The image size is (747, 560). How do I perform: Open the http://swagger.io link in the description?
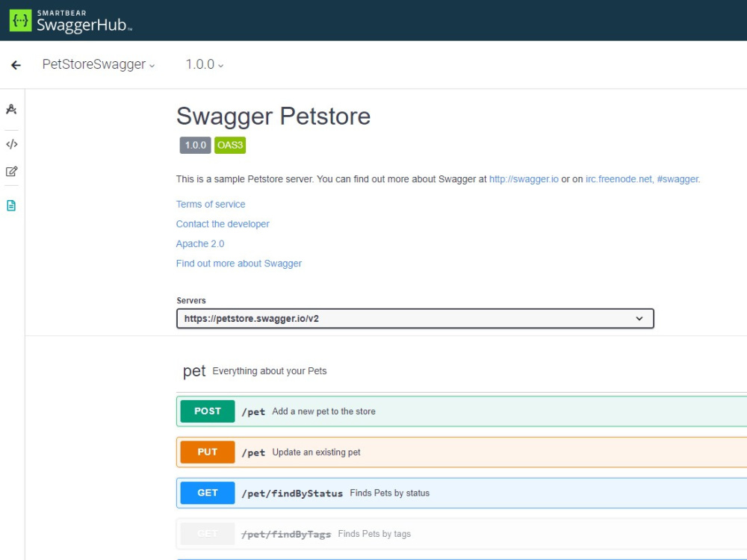(524, 179)
